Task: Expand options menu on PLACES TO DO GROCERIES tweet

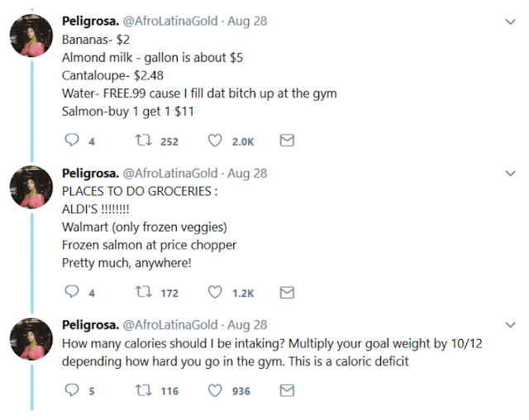Action: click(x=510, y=174)
